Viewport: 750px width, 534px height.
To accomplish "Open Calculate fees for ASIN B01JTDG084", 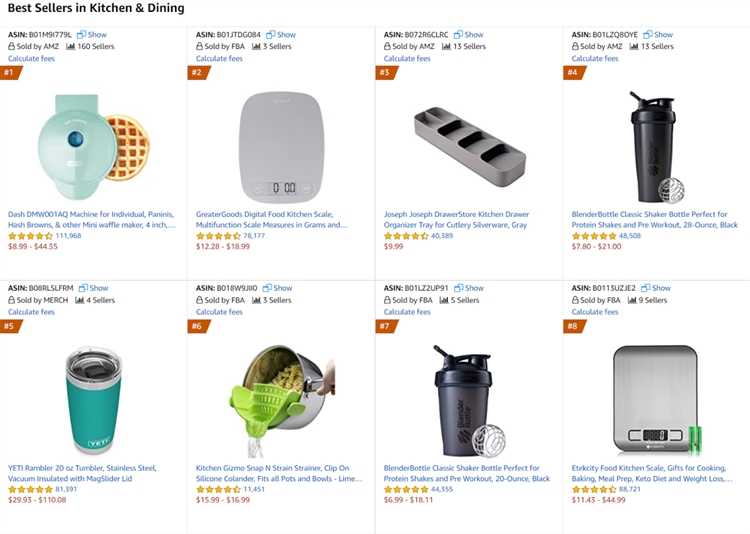I will [x=219, y=58].
